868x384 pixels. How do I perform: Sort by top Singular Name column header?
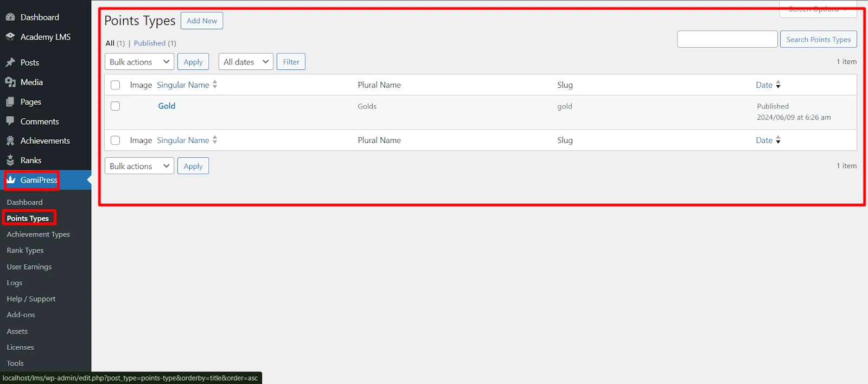coord(183,85)
